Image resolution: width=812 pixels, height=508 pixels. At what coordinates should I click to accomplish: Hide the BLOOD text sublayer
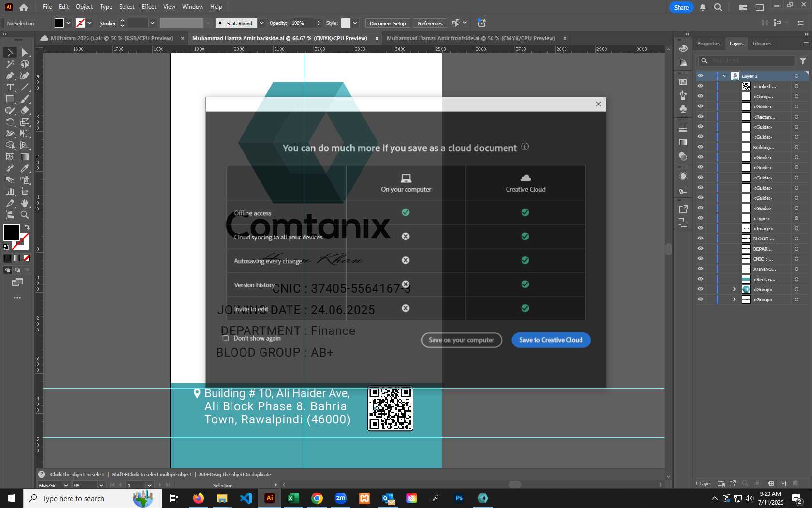(700, 239)
